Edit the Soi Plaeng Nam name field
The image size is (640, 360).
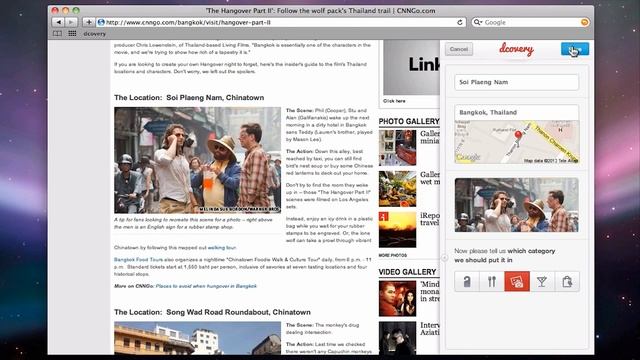click(x=516, y=82)
